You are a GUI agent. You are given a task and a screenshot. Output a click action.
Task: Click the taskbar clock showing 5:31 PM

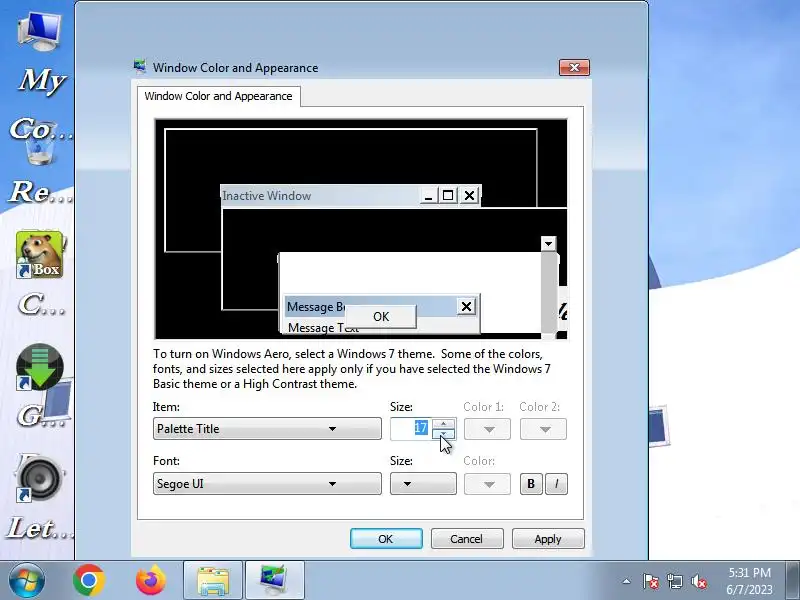[x=749, y=581]
